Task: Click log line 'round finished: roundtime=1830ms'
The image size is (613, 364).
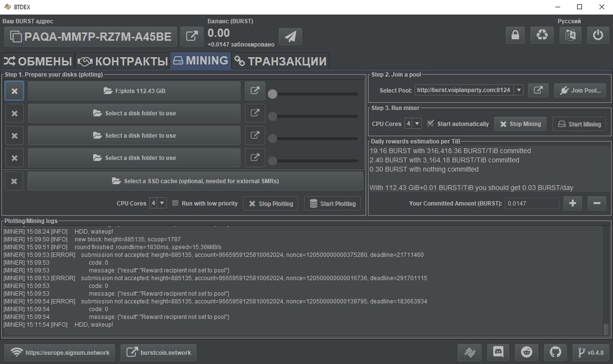Action: coord(113,247)
